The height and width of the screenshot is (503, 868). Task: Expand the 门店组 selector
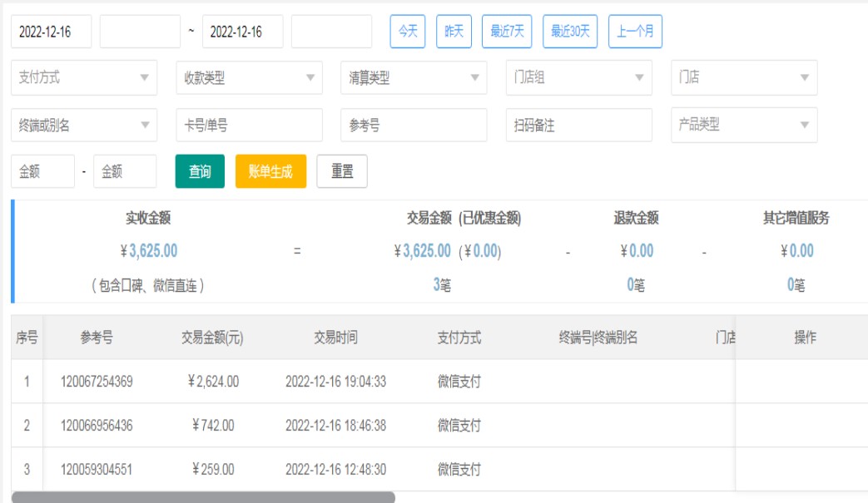coord(578,78)
